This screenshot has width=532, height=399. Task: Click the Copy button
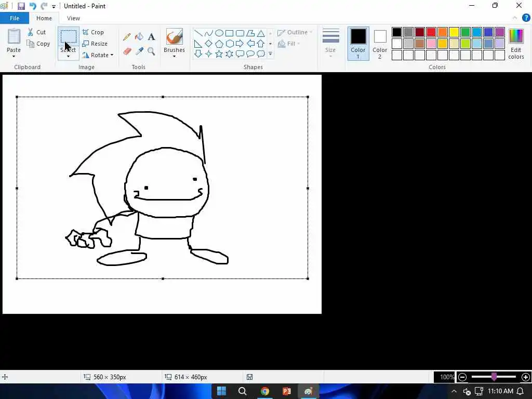pyautogui.click(x=38, y=44)
